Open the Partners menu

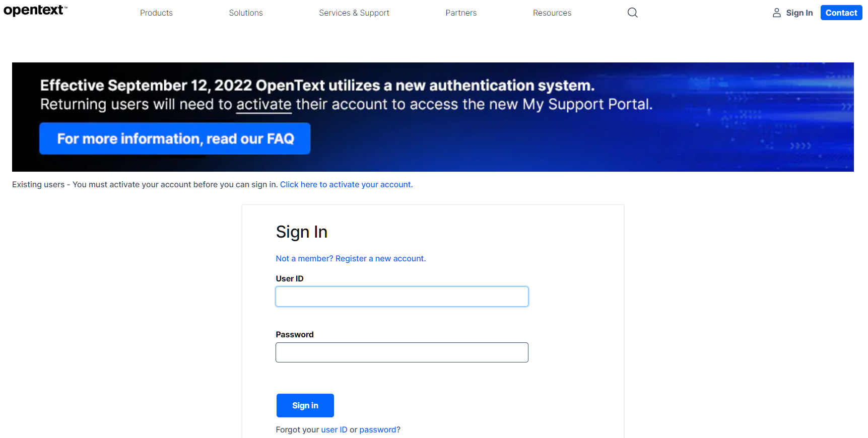pos(461,13)
